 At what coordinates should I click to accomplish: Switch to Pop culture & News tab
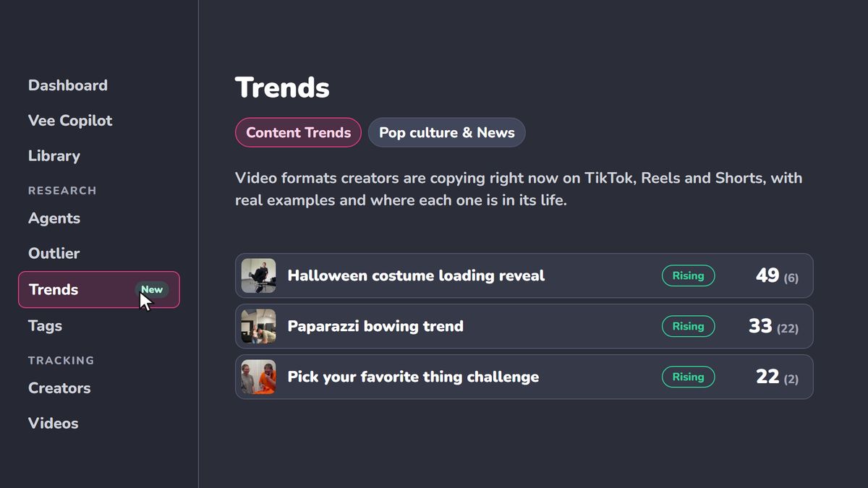pos(447,132)
